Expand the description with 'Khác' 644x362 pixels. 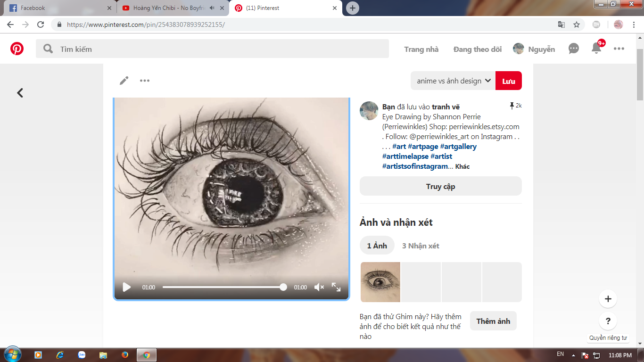click(x=462, y=166)
